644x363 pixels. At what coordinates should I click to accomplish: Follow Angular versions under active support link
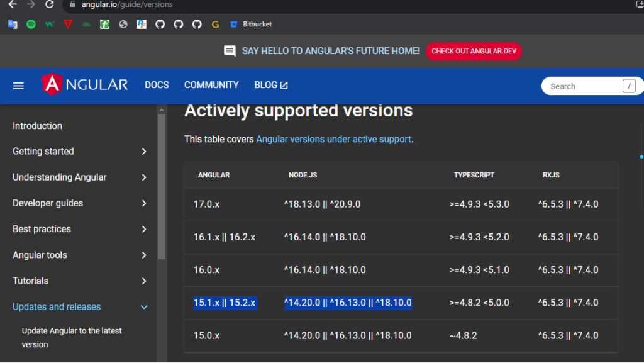coord(333,139)
